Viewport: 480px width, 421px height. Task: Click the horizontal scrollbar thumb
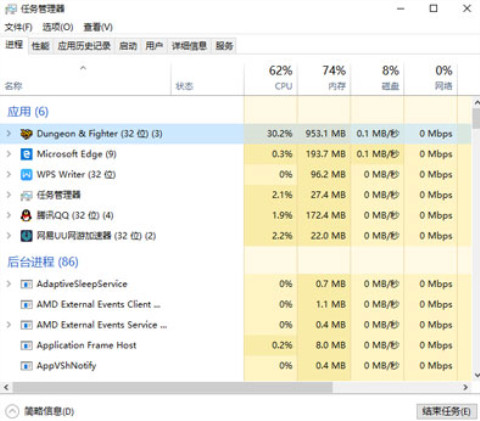172,387
